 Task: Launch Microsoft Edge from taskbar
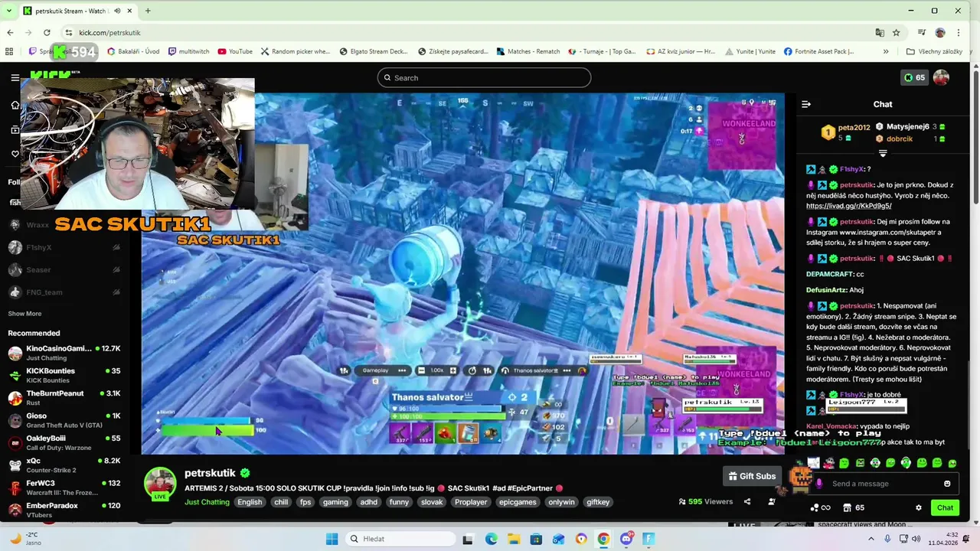[491, 539]
